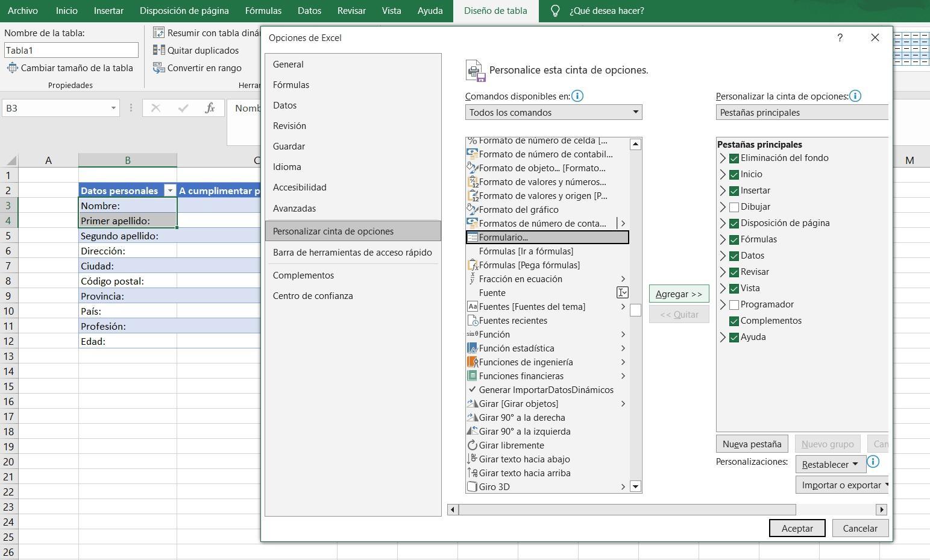Image resolution: width=930 pixels, height=560 pixels.
Task: Click the Agregar button
Action: click(x=678, y=294)
